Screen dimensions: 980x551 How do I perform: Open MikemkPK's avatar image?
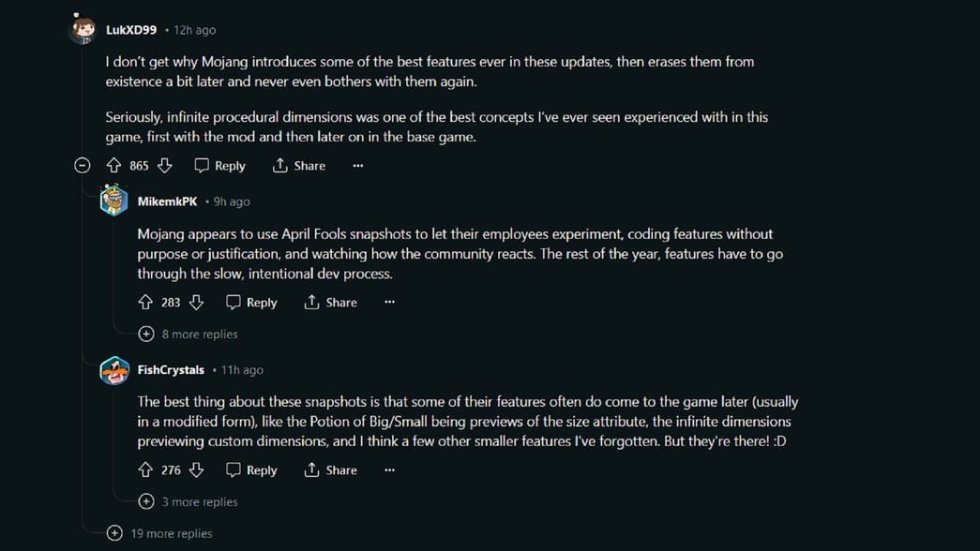pyautogui.click(x=114, y=201)
